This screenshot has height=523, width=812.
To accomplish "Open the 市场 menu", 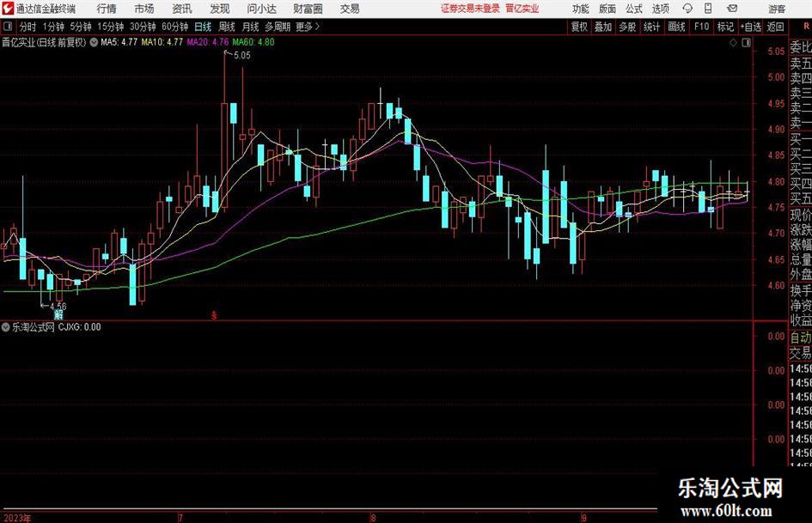I will tap(144, 9).
